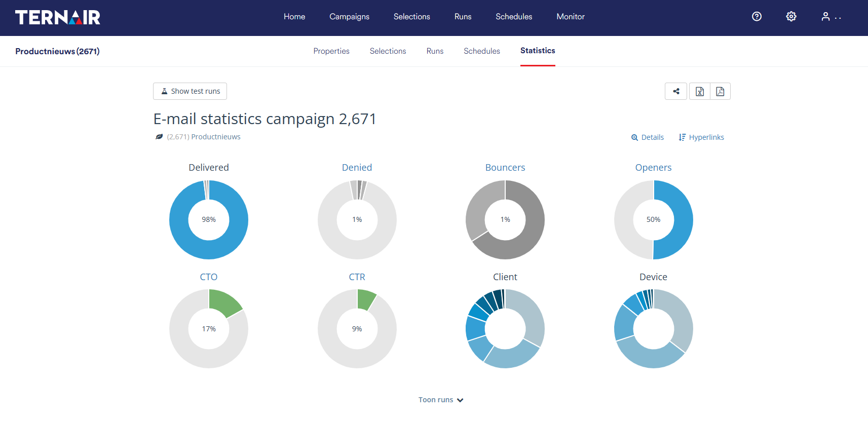Click the Openers 50% donut chart

tap(654, 220)
